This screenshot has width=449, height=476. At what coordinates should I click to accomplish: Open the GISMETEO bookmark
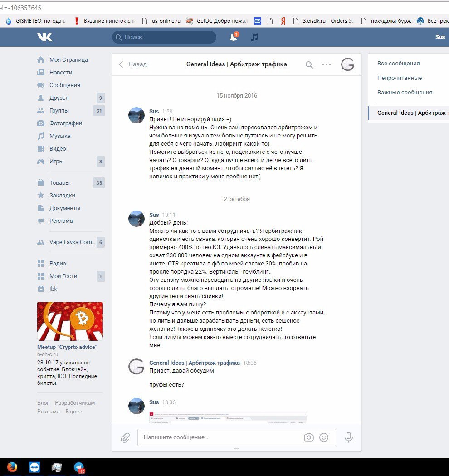tap(35, 20)
